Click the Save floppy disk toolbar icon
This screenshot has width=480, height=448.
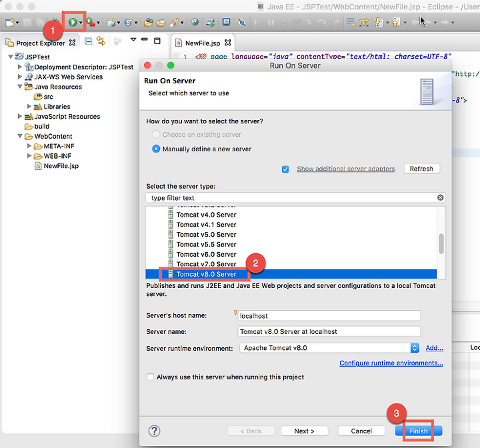click(x=27, y=23)
